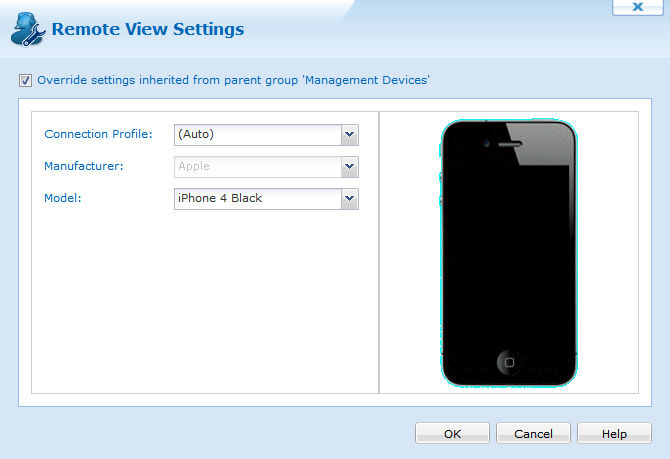Expand the Manufacturer dropdown arrow
The height and width of the screenshot is (459, 670).
350,167
